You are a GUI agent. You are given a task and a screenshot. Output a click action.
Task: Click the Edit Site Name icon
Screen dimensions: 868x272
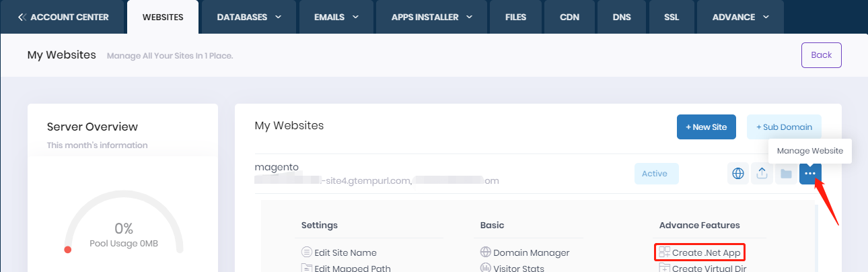[307, 252]
